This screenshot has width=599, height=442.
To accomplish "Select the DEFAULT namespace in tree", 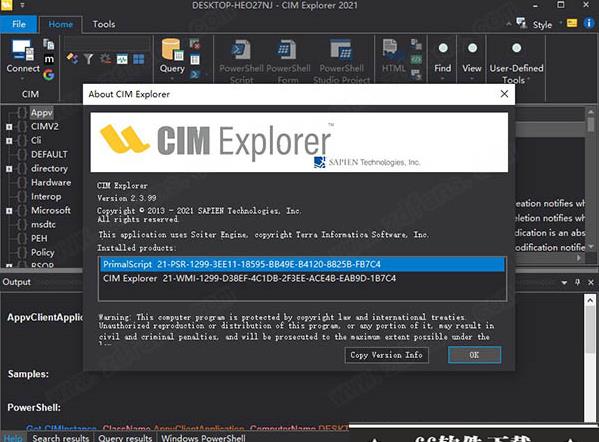I will [49, 154].
